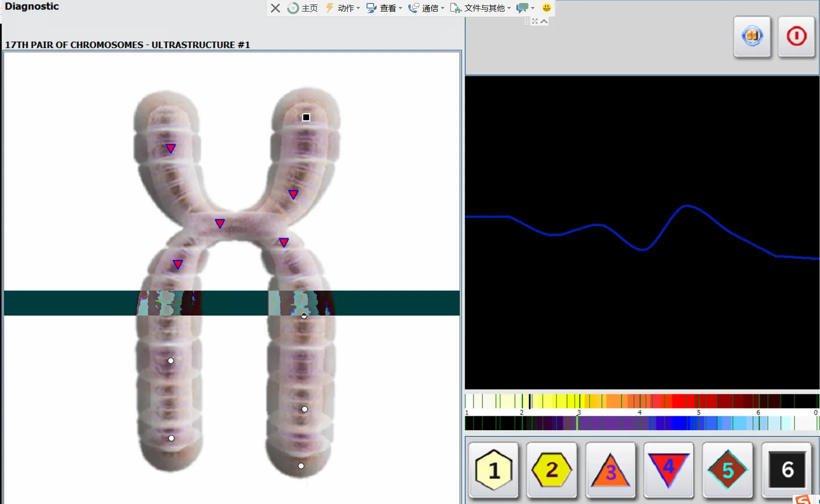Click the purple-blue spectrum bar

tap(642, 423)
